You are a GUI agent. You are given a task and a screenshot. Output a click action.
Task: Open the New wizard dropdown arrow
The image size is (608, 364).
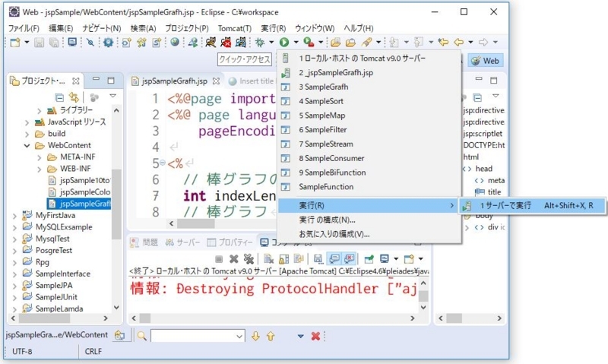(x=27, y=43)
